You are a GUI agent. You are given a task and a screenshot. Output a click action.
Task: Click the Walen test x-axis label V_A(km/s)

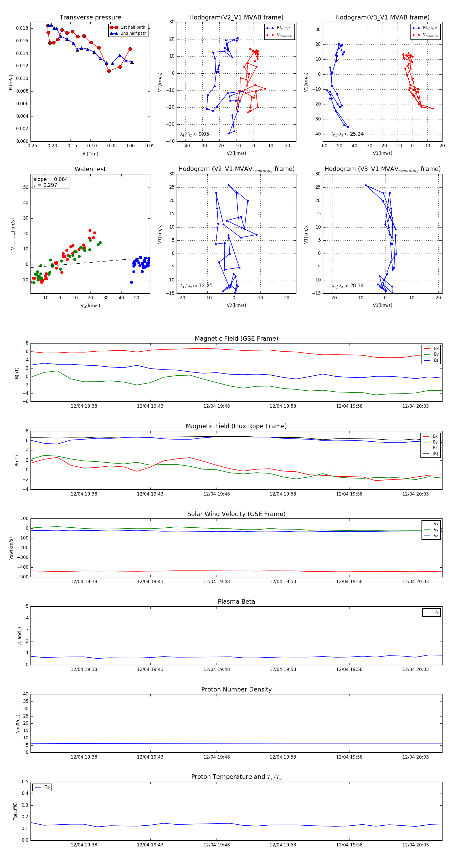click(x=90, y=306)
